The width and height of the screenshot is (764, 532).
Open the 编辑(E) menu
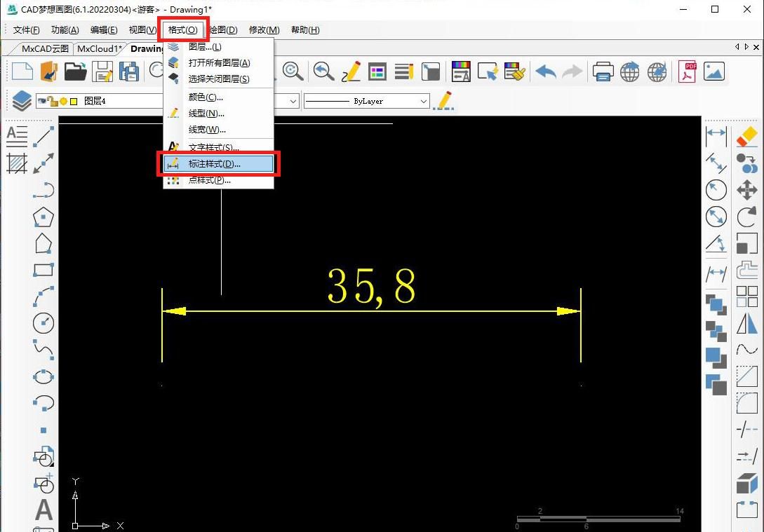click(x=104, y=30)
